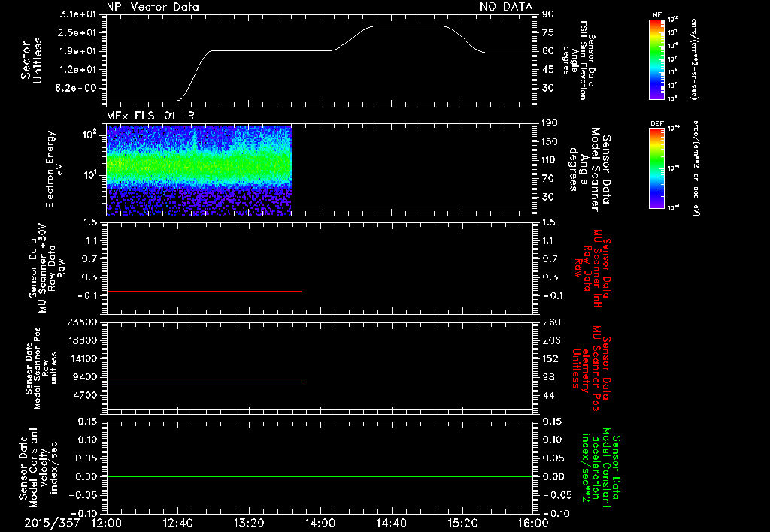Click the 13:20 time axis label
The height and width of the screenshot is (532, 770).
249,523
